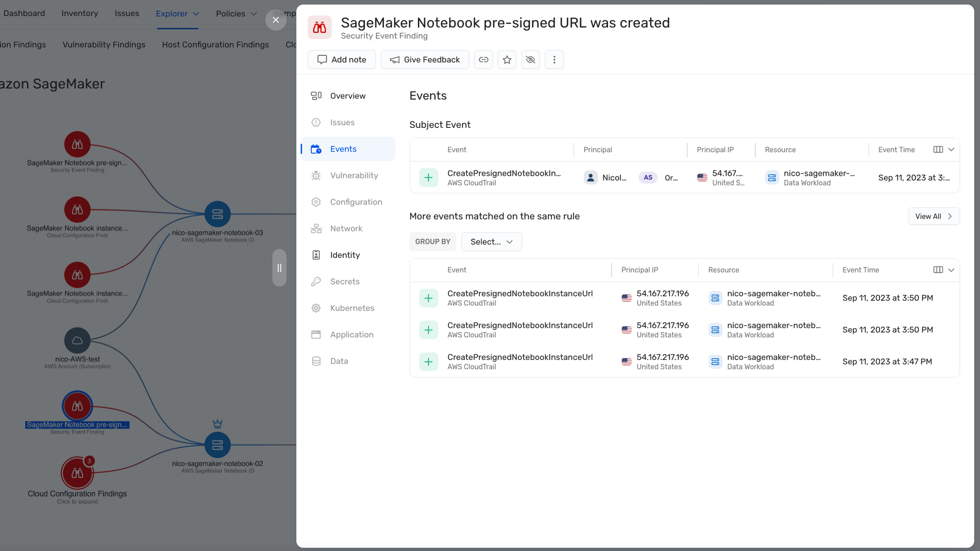Open the Kubernetes section

(348, 308)
